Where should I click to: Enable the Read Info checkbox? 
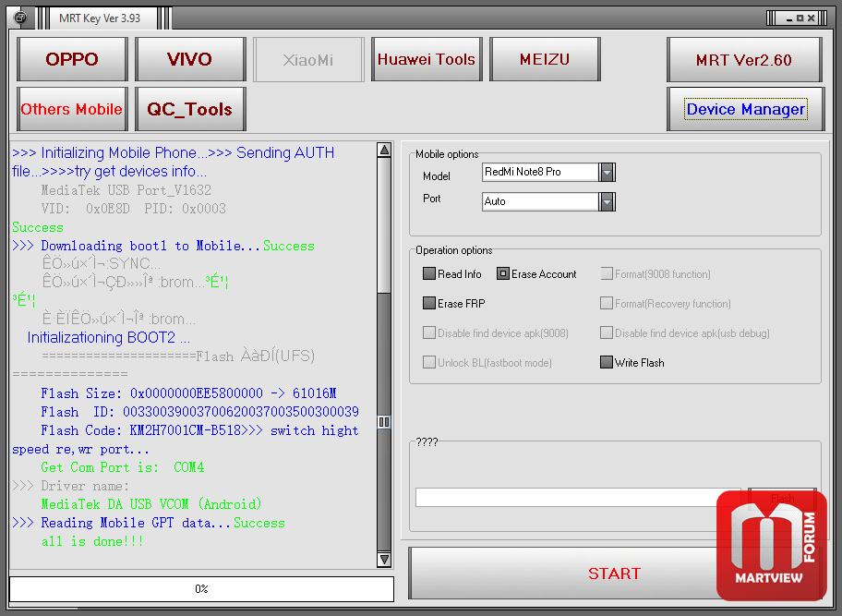[428, 274]
